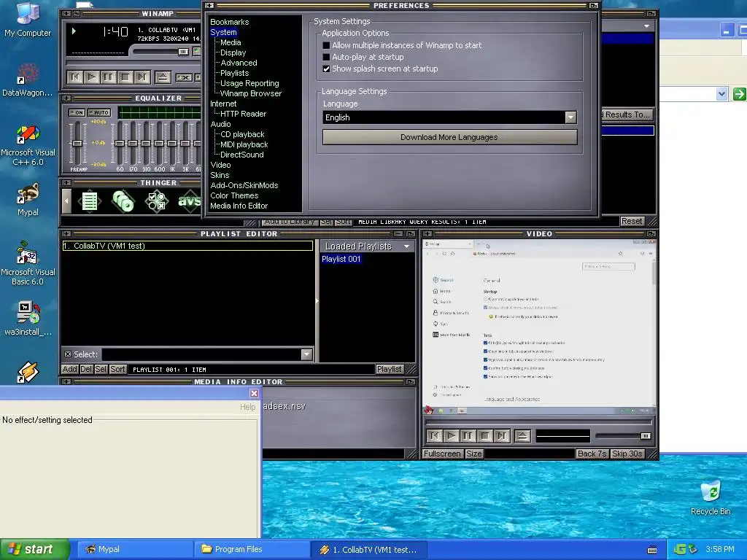Click Winamp main window volume slider knob

[x=183, y=52]
